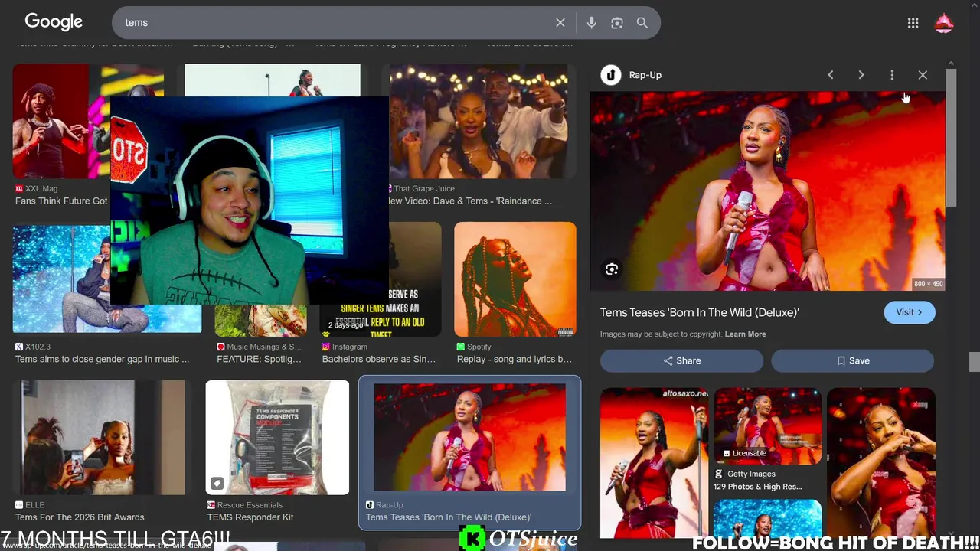Visit the Rap-Up source page
980x551 pixels.
[x=910, y=312]
